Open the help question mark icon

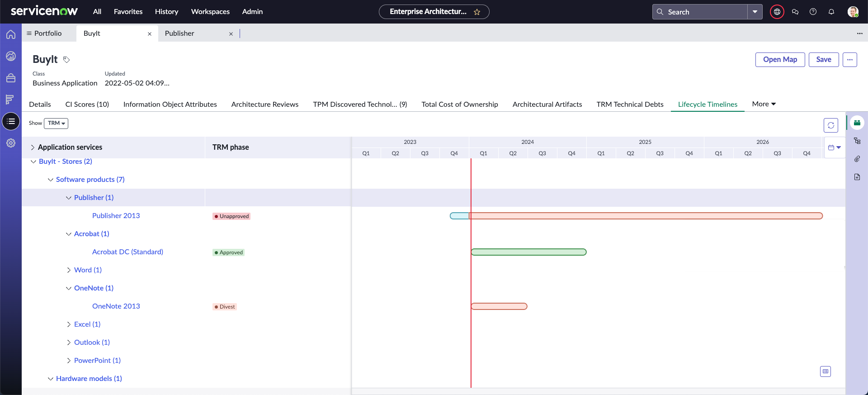pyautogui.click(x=813, y=12)
